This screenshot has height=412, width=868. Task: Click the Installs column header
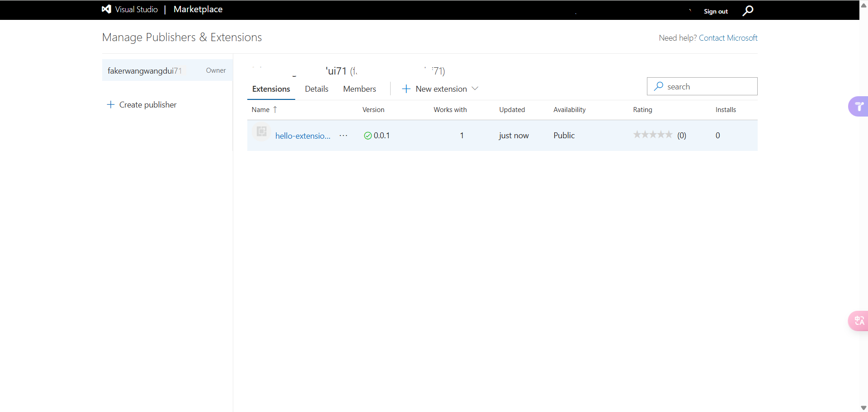726,110
